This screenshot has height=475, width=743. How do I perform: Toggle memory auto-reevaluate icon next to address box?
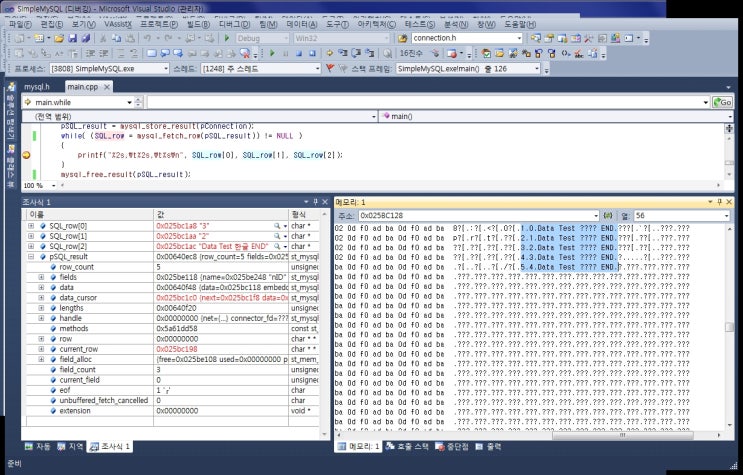coord(608,216)
